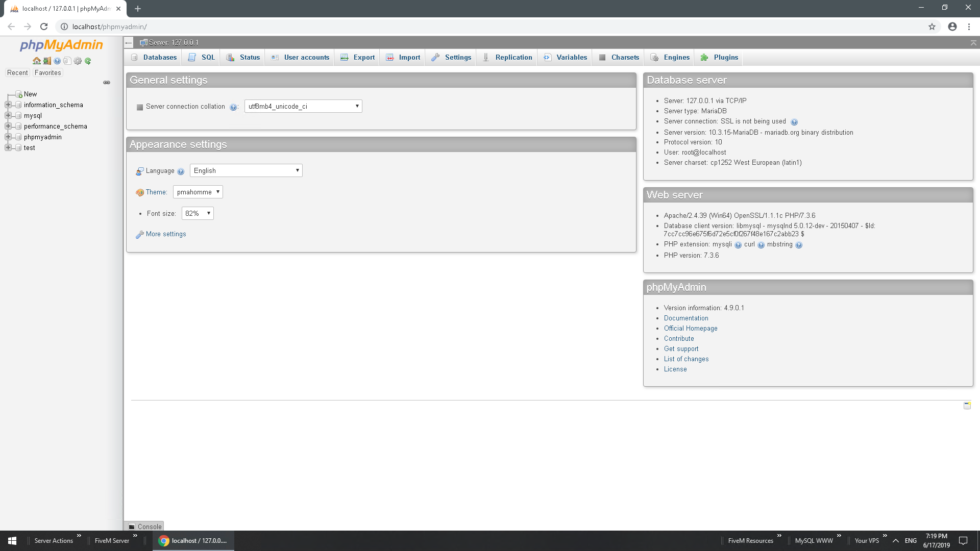Open the Replication tab
The image size is (980, 551).
(x=507, y=58)
